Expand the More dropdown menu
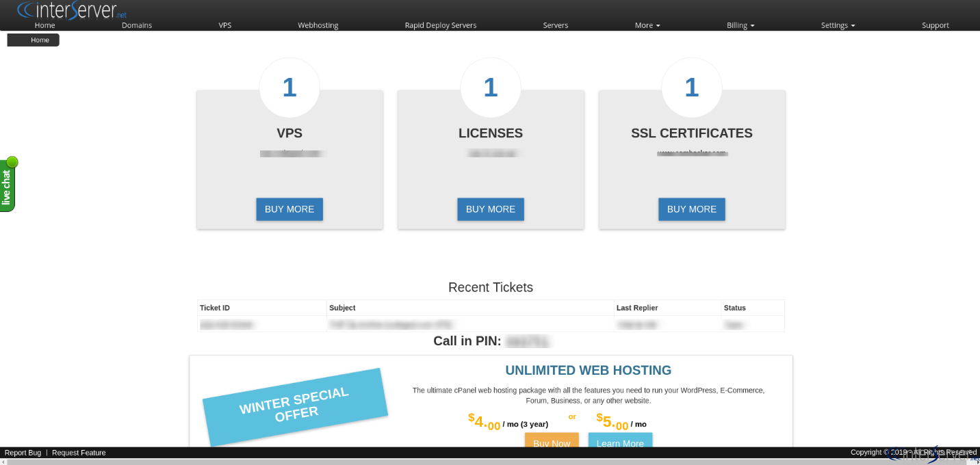This screenshot has height=465, width=980. tap(647, 25)
